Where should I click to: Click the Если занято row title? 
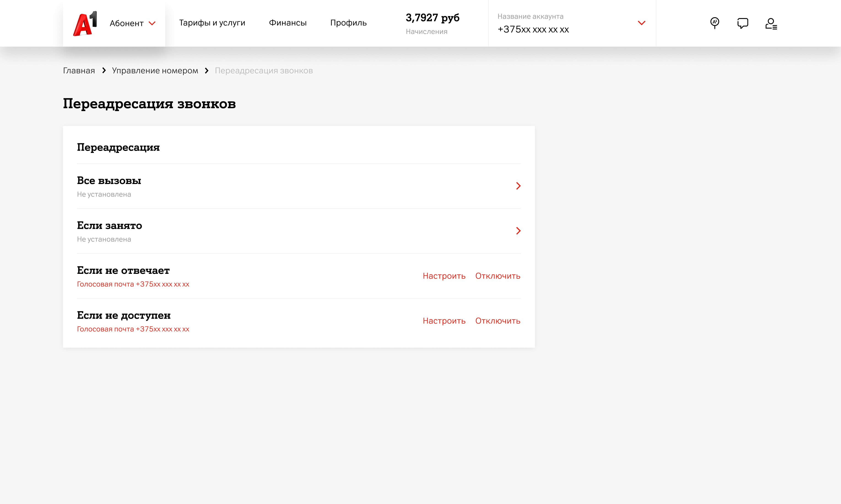point(109,226)
